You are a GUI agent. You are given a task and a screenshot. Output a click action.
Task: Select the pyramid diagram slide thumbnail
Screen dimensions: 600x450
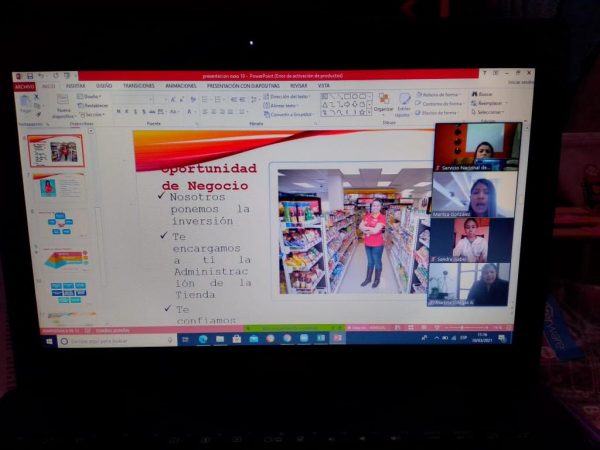(x=65, y=258)
